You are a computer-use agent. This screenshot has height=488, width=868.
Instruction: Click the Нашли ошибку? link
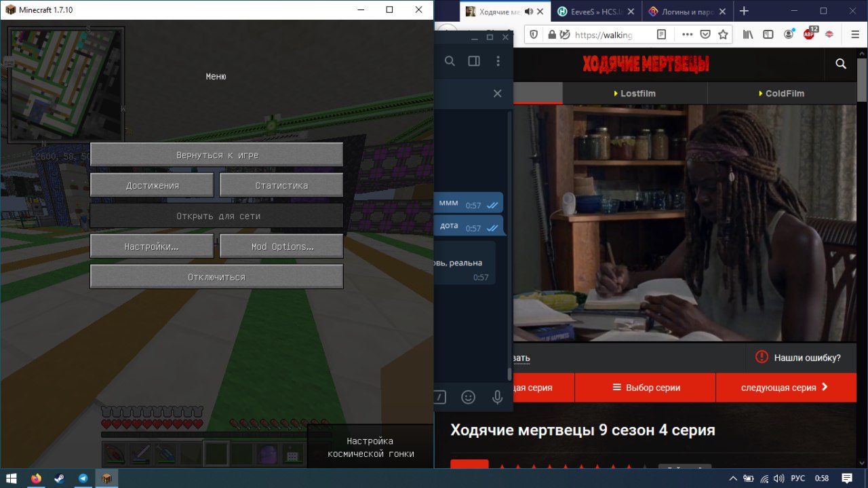point(798,358)
